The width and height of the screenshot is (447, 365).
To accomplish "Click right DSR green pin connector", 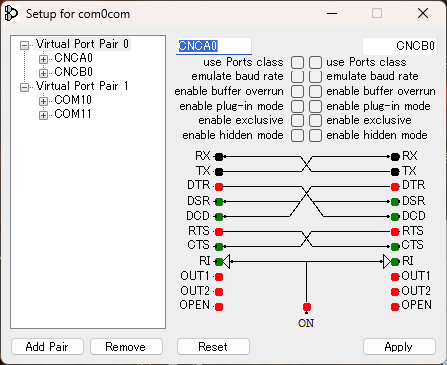I will tap(395, 202).
